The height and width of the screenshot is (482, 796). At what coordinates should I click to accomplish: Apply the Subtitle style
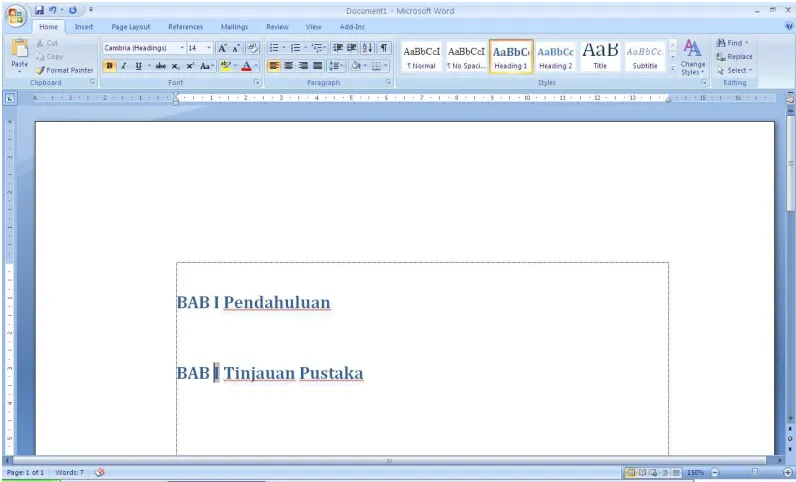(x=645, y=57)
